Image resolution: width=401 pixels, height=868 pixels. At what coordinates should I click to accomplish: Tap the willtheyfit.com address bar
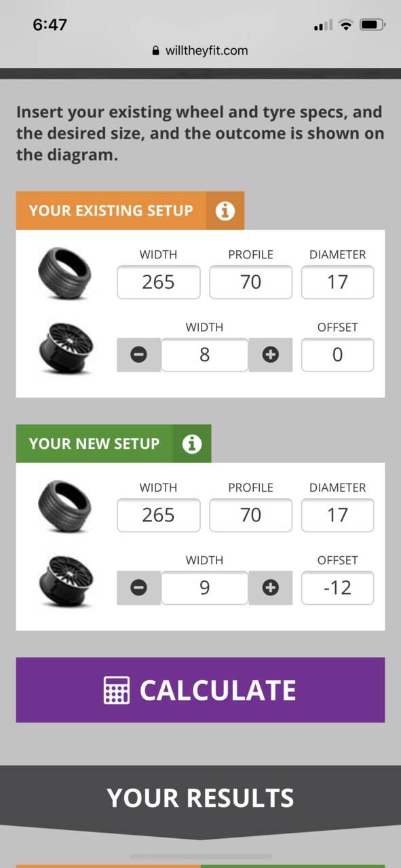(x=200, y=50)
